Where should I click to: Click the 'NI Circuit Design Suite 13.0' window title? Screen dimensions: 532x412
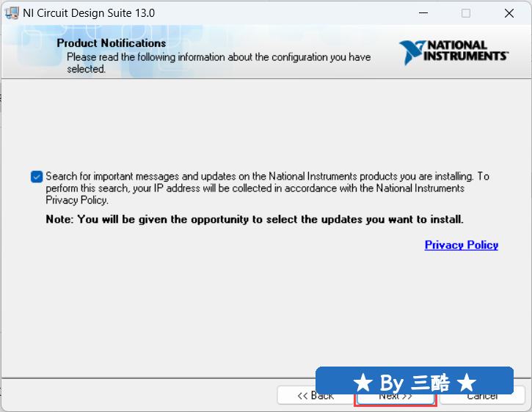click(x=89, y=13)
